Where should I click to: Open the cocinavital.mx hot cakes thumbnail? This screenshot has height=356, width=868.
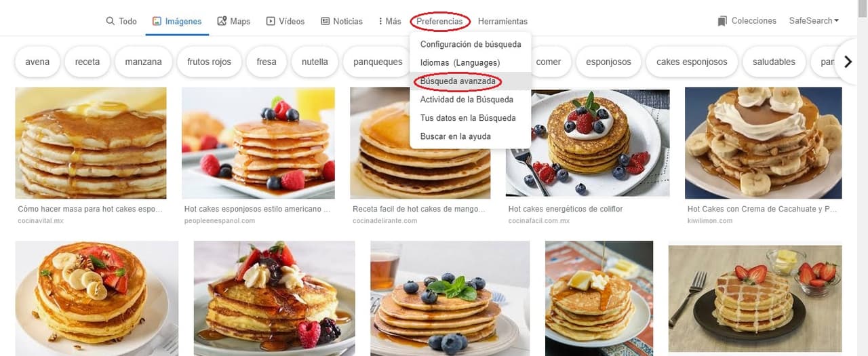tap(91, 142)
